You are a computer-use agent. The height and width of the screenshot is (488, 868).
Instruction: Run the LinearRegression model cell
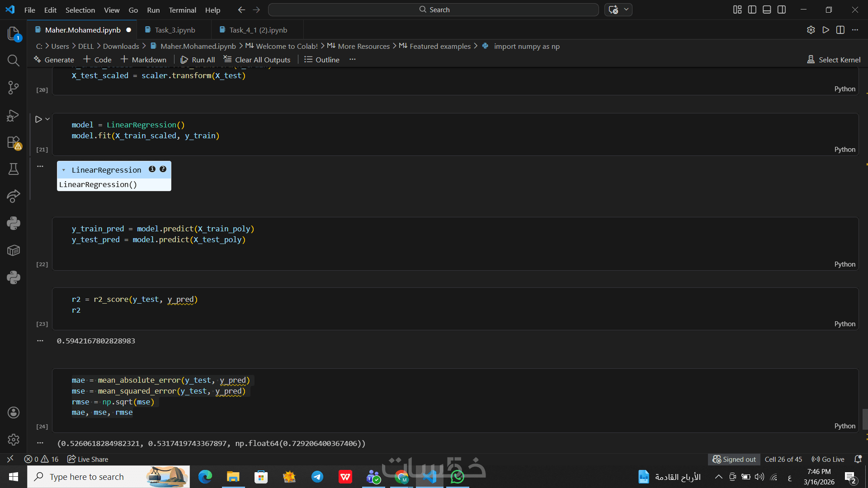click(38, 119)
